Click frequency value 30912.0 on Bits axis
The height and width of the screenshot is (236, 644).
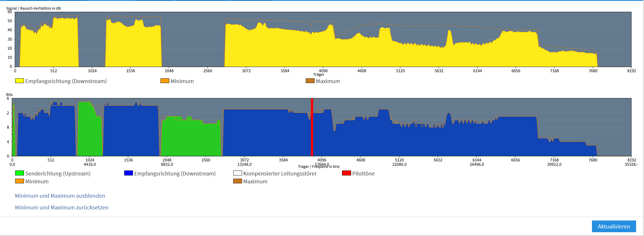pyautogui.click(x=554, y=164)
